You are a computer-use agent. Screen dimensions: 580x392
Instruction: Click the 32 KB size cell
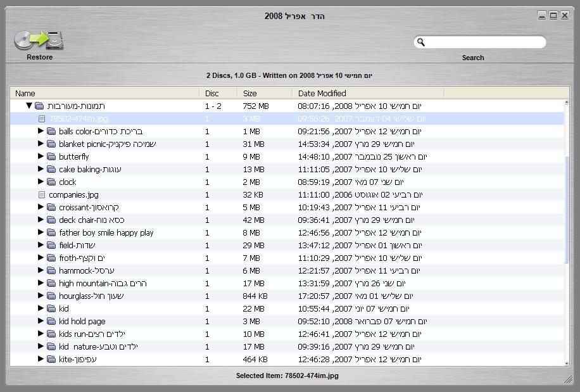[253, 194]
